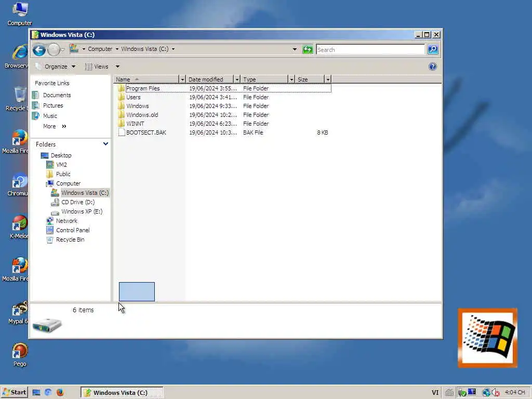Click Windows Vista (C:) taskbar button
Image resolution: width=532 pixels, height=399 pixels.
[122, 393]
